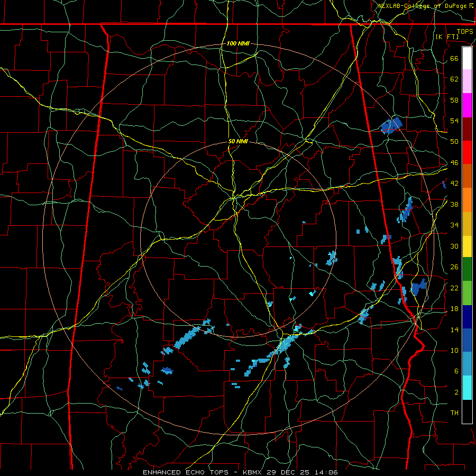Click scale value 34

point(454,225)
